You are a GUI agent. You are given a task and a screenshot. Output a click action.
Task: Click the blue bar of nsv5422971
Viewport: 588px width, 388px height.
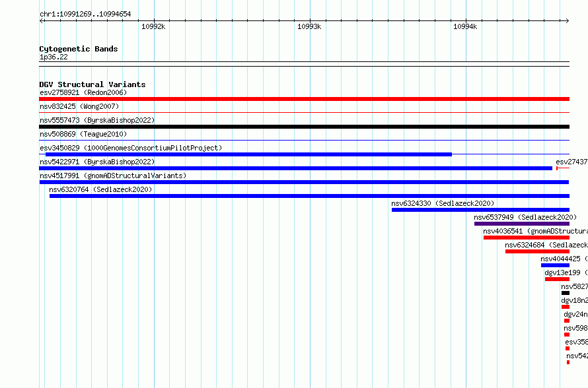(296, 168)
